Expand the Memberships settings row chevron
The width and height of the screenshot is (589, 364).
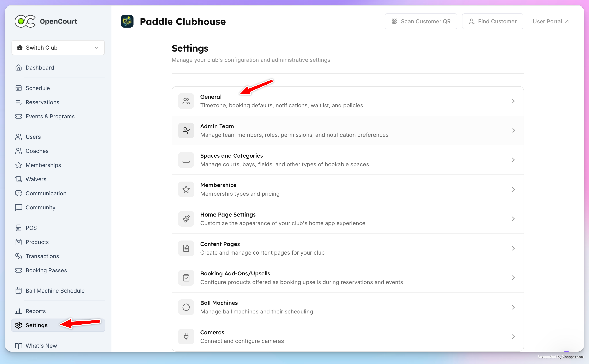coord(513,190)
